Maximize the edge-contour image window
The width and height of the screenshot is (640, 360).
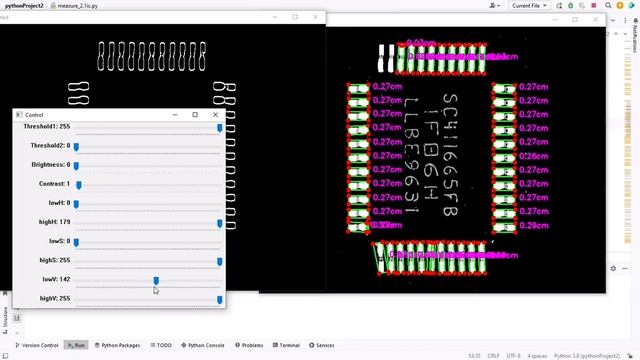[295, 17]
